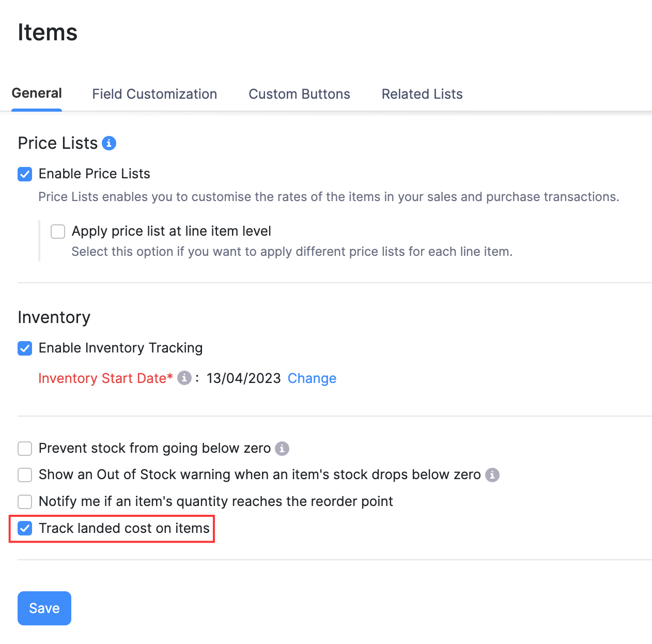Image resolution: width=652 pixels, height=644 pixels.
Task: Click the Price Lists info icon
Action: (x=109, y=143)
